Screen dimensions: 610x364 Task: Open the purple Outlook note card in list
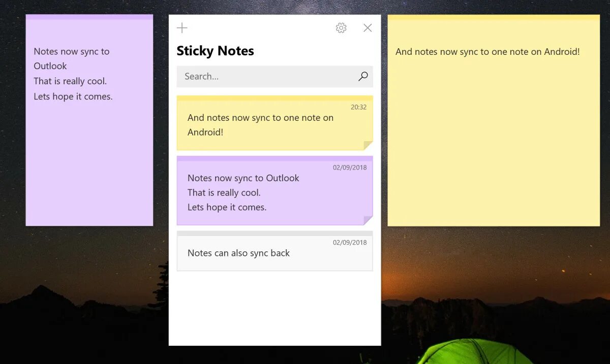[275, 190]
